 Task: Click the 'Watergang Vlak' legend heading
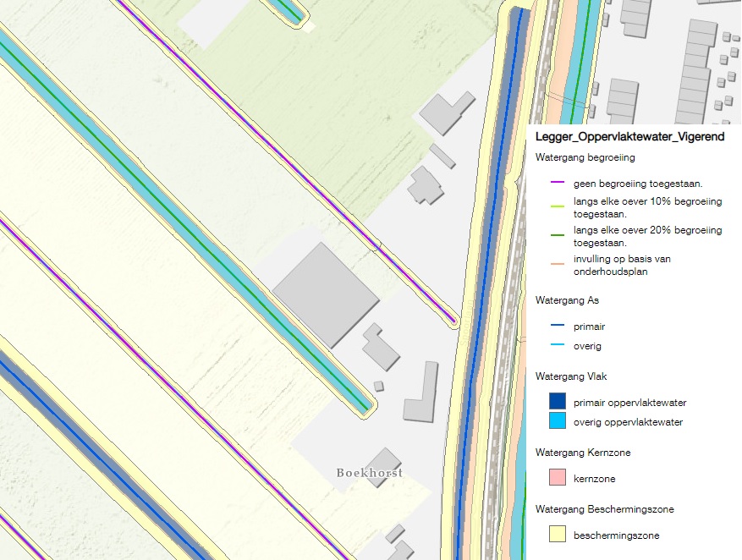coord(571,376)
